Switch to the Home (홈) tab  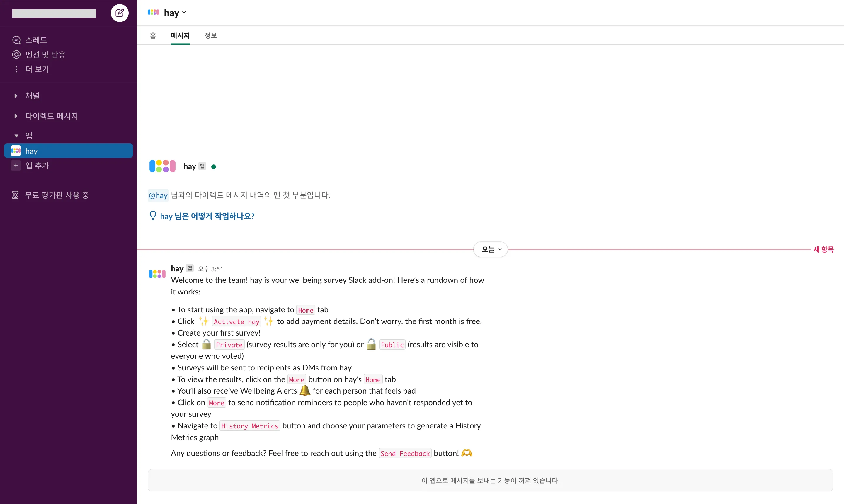point(153,35)
